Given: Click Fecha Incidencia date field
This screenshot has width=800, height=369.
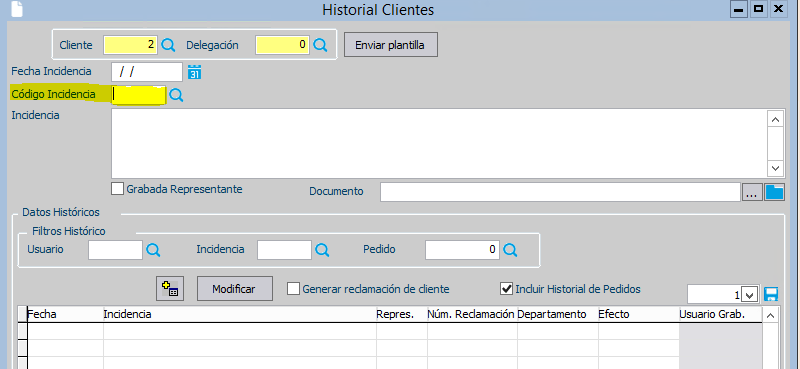Looking at the screenshot, I should coord(147,72).
